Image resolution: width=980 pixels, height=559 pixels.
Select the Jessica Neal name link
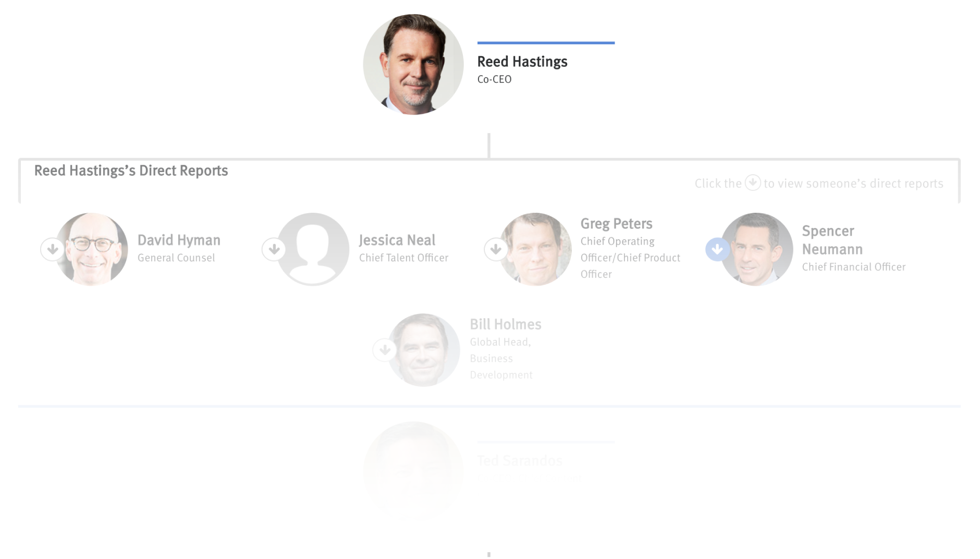(x=397, y=240)
